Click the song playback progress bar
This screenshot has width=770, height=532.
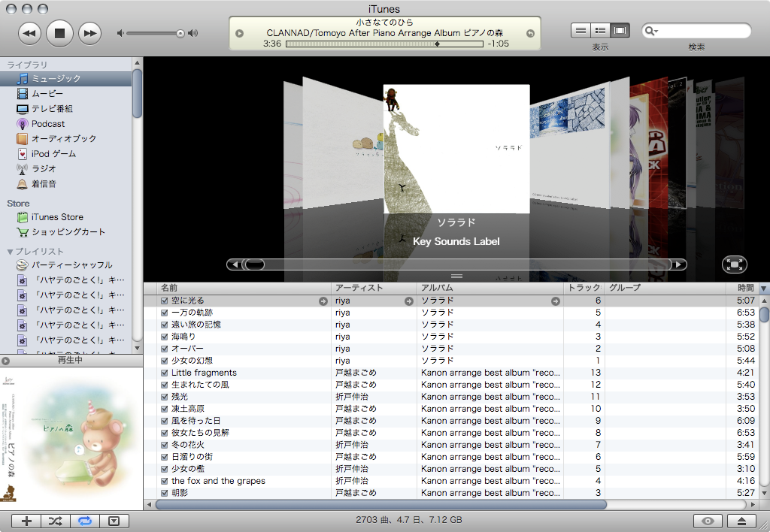tap(384, 44)
